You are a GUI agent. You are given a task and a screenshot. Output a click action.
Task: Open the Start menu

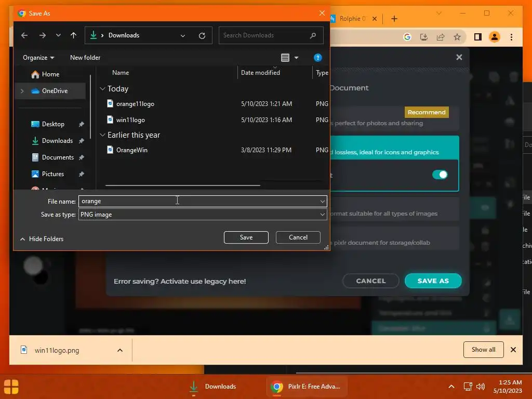[x=11, y=387]
